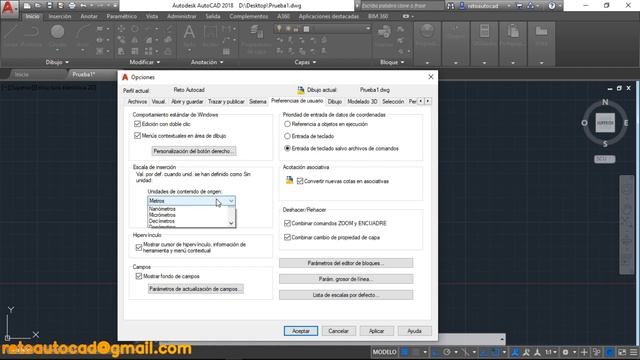Switch to the Visual tab
The height and width of the screenshot is (360, 640).
(158, 102)
